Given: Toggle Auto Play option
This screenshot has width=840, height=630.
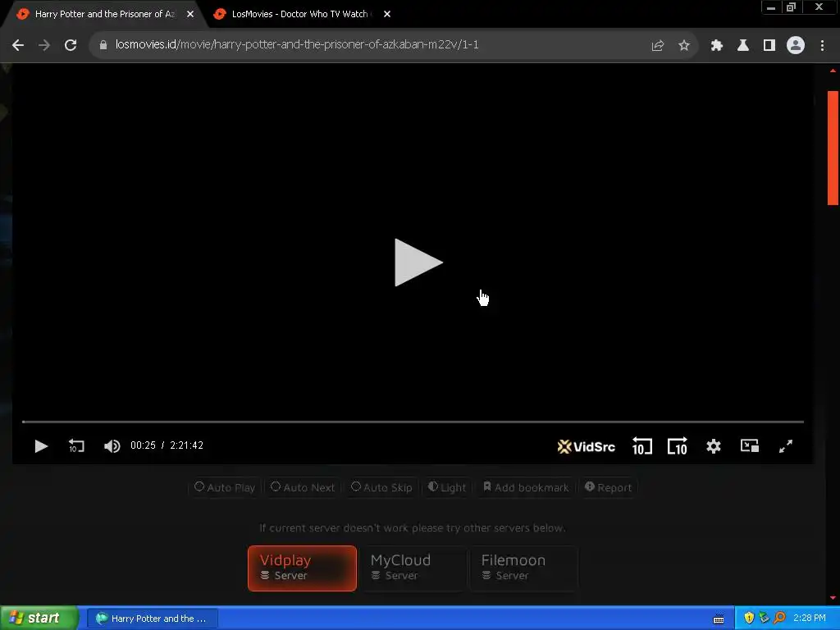Looking at the screenshot, I should (225, 487).
